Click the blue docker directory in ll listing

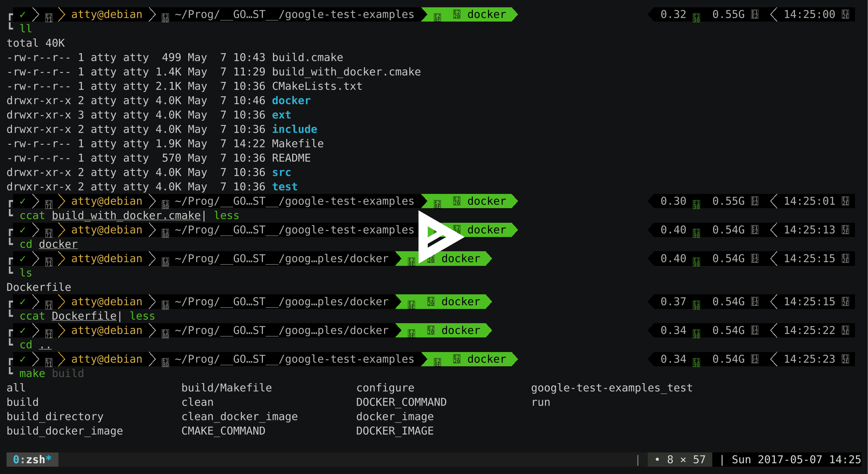point(291,100)
